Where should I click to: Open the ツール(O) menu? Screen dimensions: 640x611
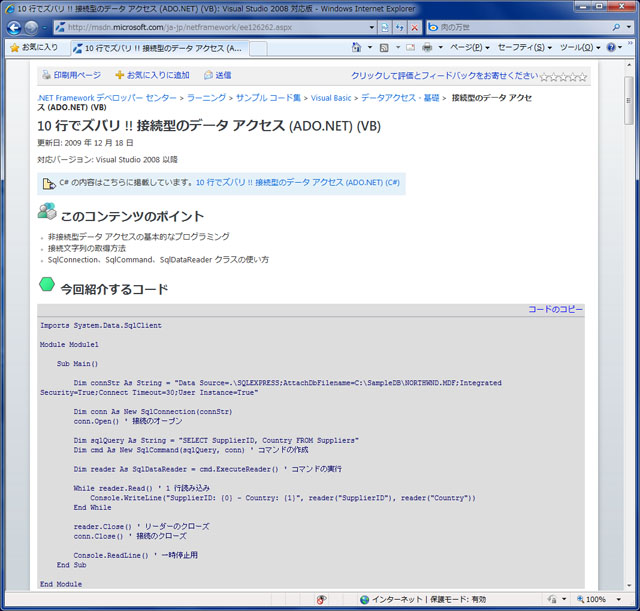point(580,47)
